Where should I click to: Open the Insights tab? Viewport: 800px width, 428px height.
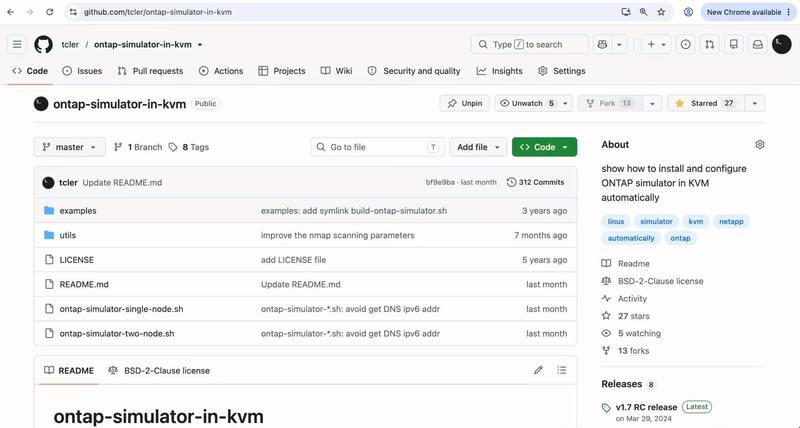(x=499, y=71)
